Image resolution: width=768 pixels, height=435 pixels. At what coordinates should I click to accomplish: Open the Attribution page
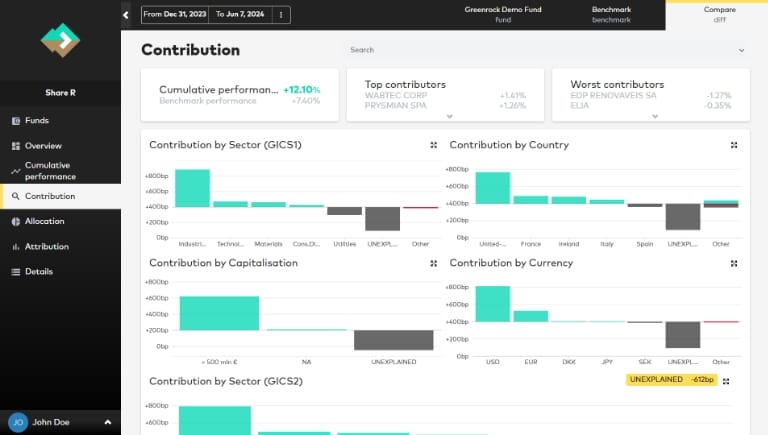[x=46, y=246]
